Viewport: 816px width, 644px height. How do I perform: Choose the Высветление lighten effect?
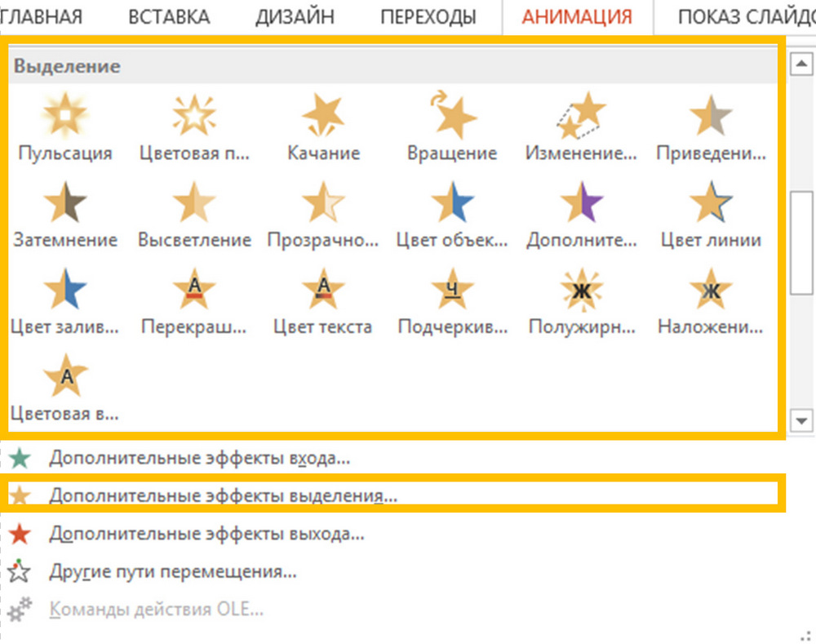pyautogui.click(x=194, y=215)
